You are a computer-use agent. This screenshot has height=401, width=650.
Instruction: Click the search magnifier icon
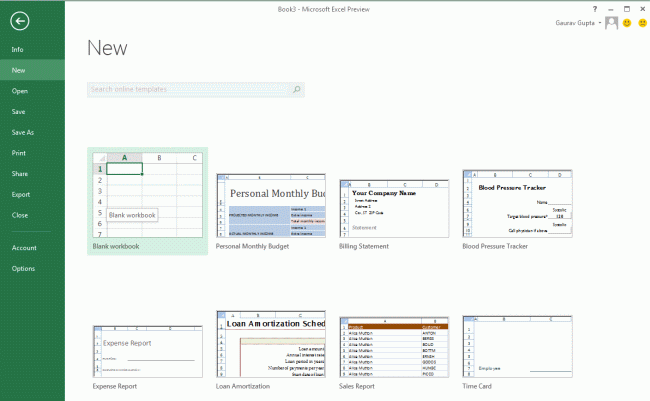point(297,89)
